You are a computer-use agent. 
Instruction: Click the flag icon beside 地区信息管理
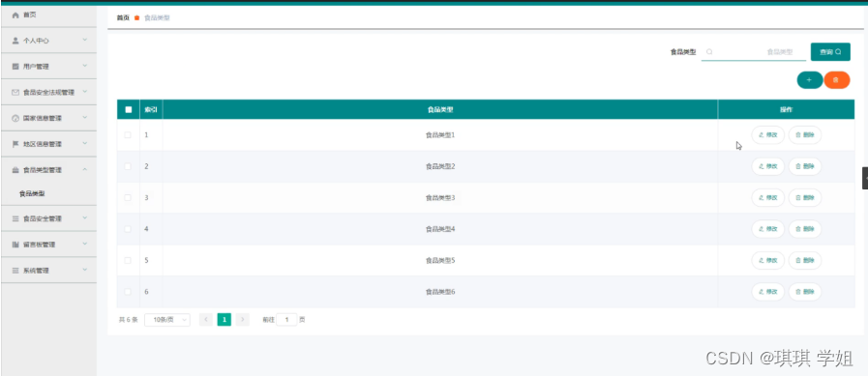15,144
